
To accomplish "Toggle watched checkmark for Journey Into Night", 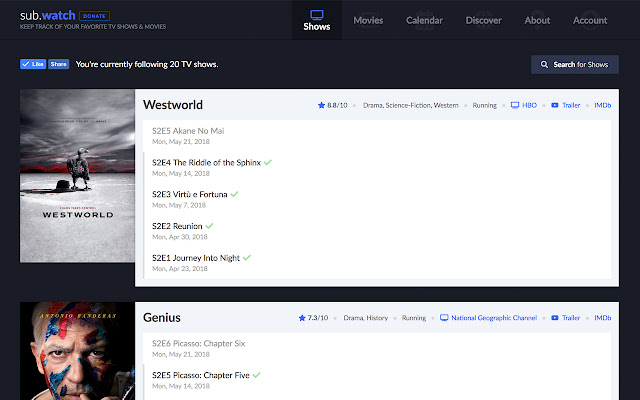I will click(247, 258).
